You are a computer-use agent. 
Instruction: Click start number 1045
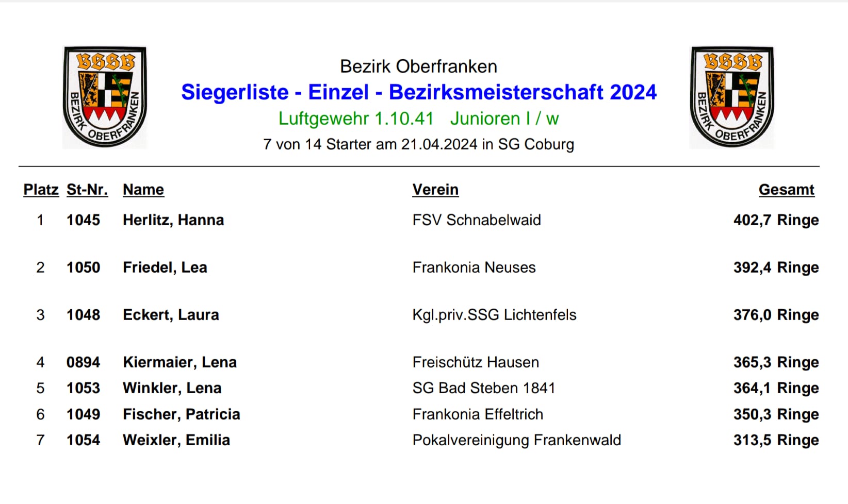click(83, 220)
